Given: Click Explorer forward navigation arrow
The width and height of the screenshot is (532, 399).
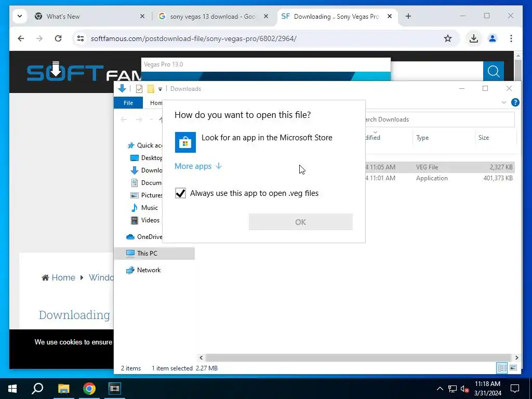Looking at the screenshot, I should point(139,119).
